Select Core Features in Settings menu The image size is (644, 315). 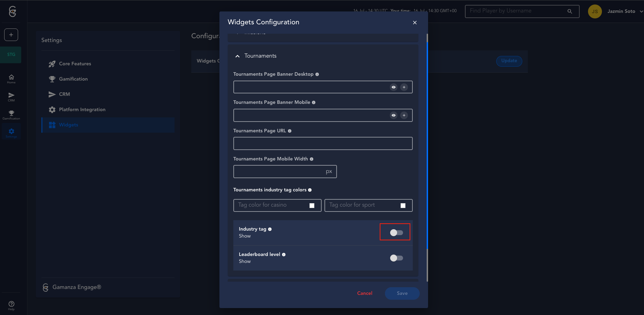[x=75, y=64]
